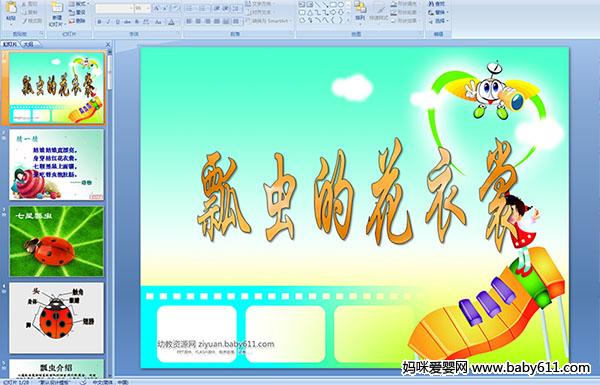Expand the Select dropdown in editing group
Viewport: 600px width, 385px height.
tap(447, 21)
